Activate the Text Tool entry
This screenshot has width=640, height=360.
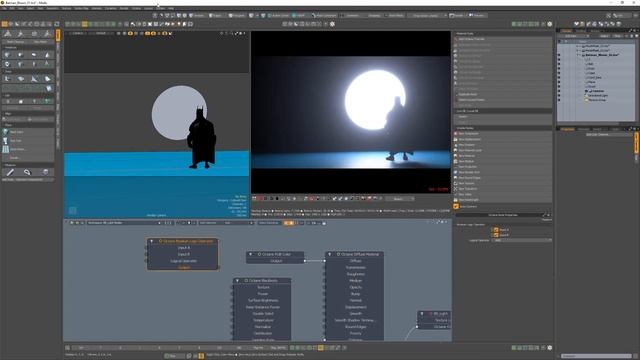tap(28, 140)
